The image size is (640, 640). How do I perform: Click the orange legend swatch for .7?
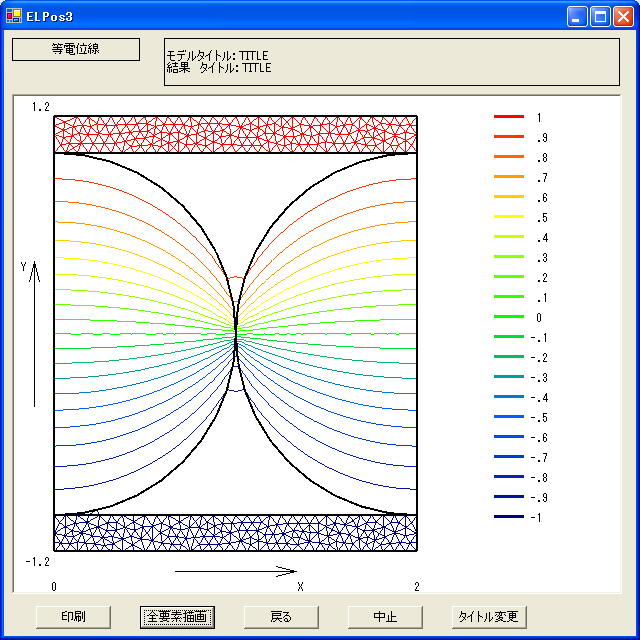click(x=509, y=177)
